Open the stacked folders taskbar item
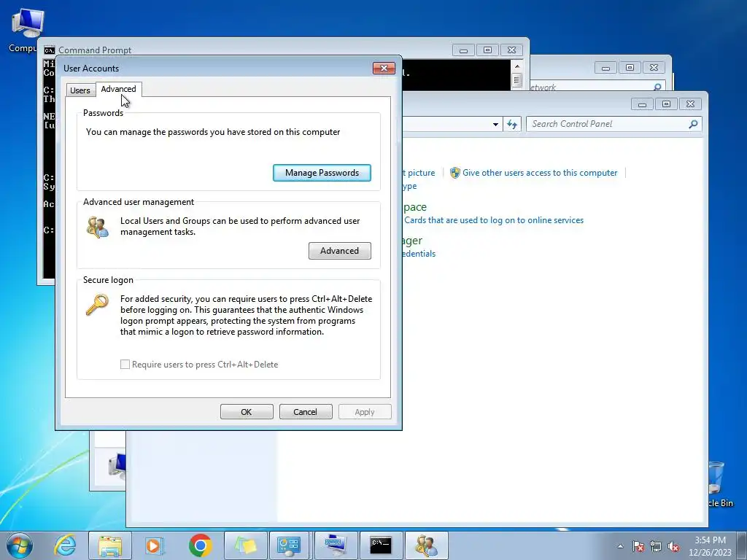Screen dimensions: 747x560 (245, 545)
